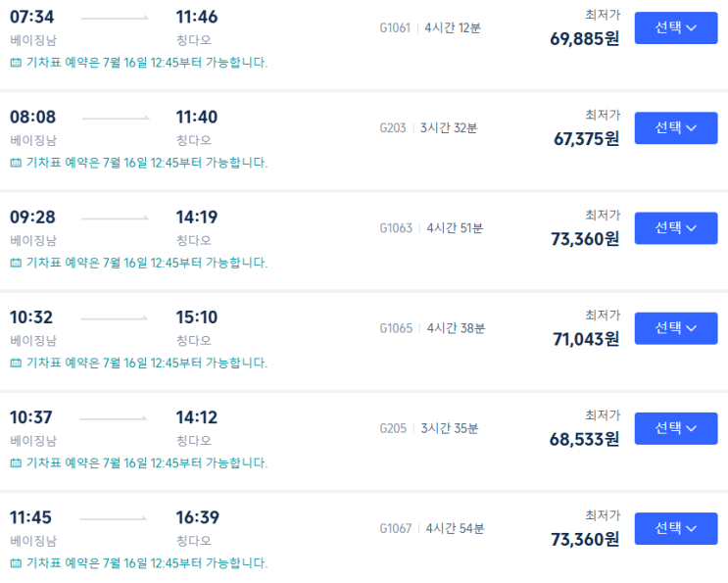
Task: Click route arrow of the 09:28 departure
Action: (116, 218)
